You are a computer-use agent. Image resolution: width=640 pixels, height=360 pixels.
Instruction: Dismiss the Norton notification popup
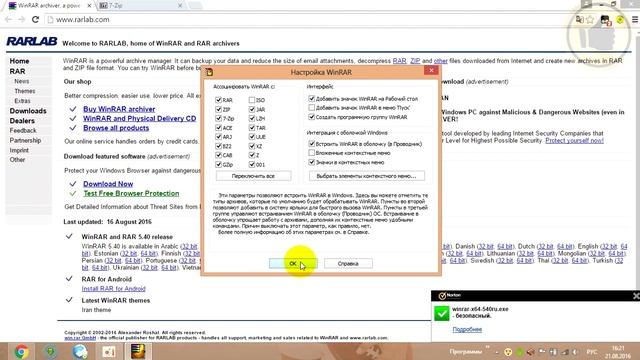pyautogui.click(x=636, y=296)
